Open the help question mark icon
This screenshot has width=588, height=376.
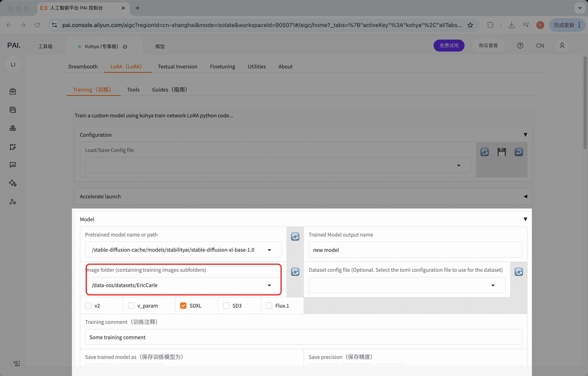click(520, 46)
